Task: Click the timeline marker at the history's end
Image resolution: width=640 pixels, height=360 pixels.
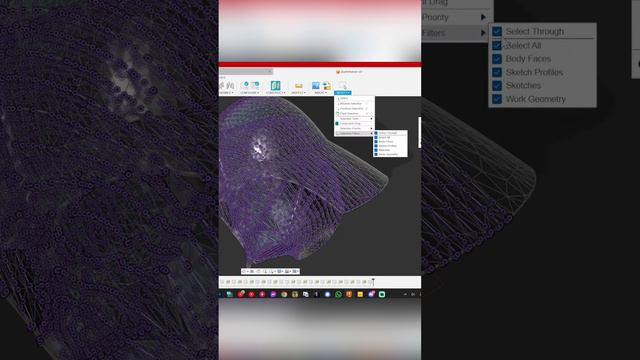Action: tap(373, 282)
